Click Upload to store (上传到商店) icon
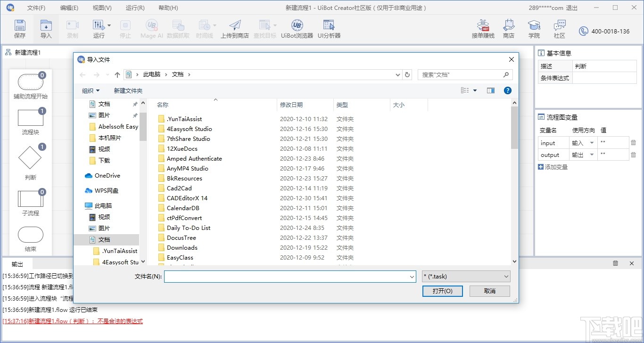Screen dimensions: 644x343 (x=235, y=29)
